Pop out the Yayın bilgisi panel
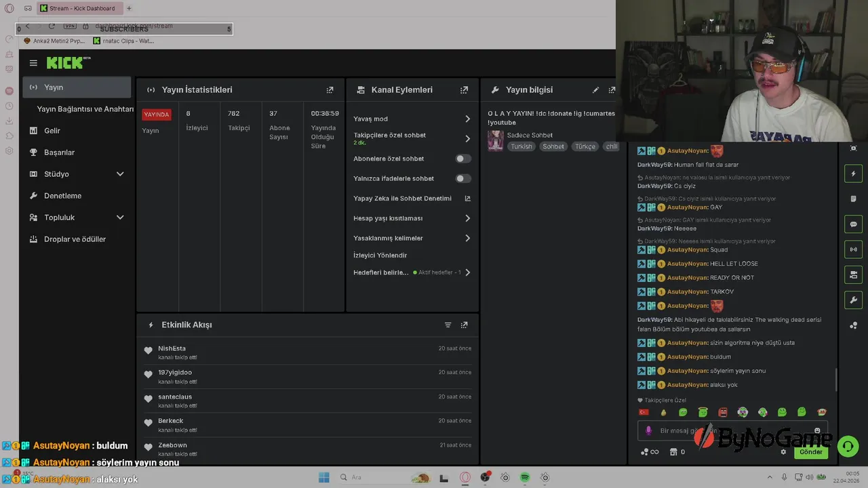Screen dimensions: 868x488 click(x=612, y=89)
